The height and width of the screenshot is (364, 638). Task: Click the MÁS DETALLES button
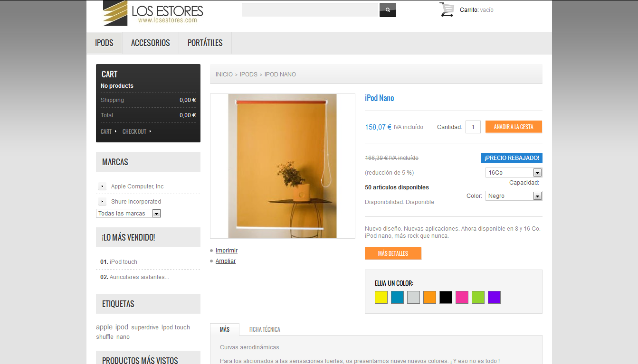click(x=393, y=253)
